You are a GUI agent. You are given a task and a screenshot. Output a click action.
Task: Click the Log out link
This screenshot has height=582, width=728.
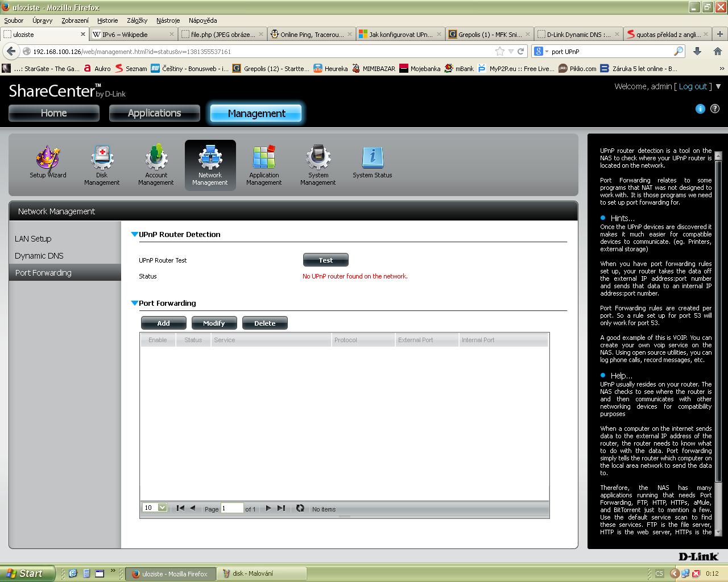(x=692, y=86)
